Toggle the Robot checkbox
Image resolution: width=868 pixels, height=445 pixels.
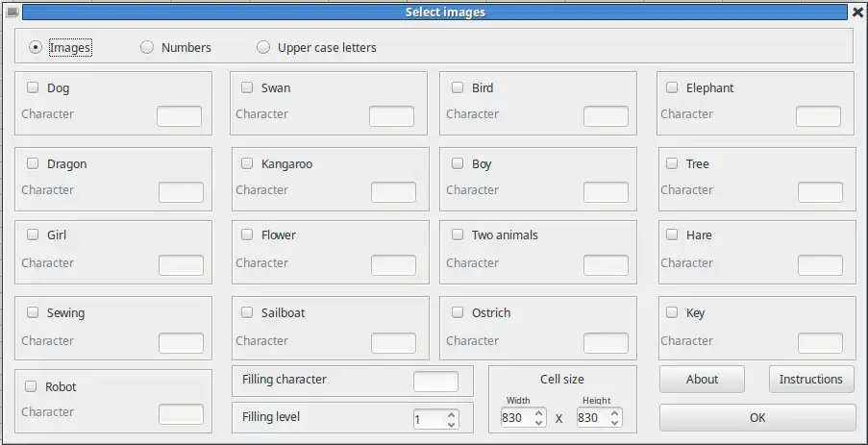pyautogui.click(x=31, y=386)
